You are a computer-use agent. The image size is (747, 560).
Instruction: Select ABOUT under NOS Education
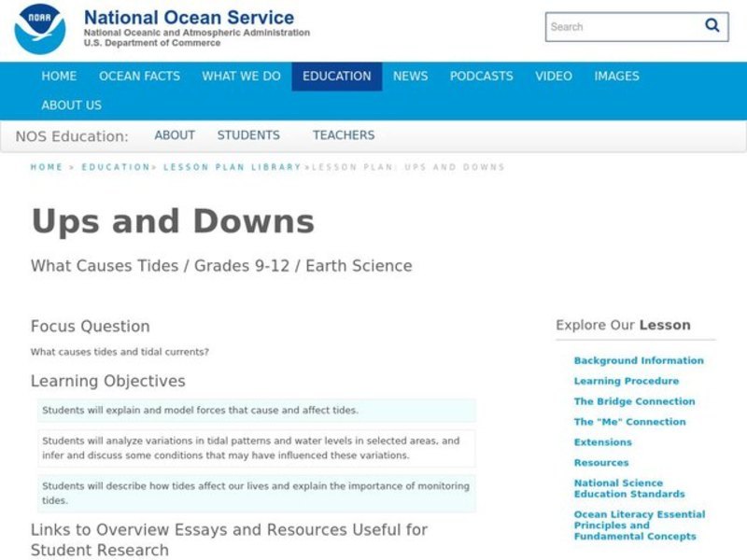coord(175,135)
